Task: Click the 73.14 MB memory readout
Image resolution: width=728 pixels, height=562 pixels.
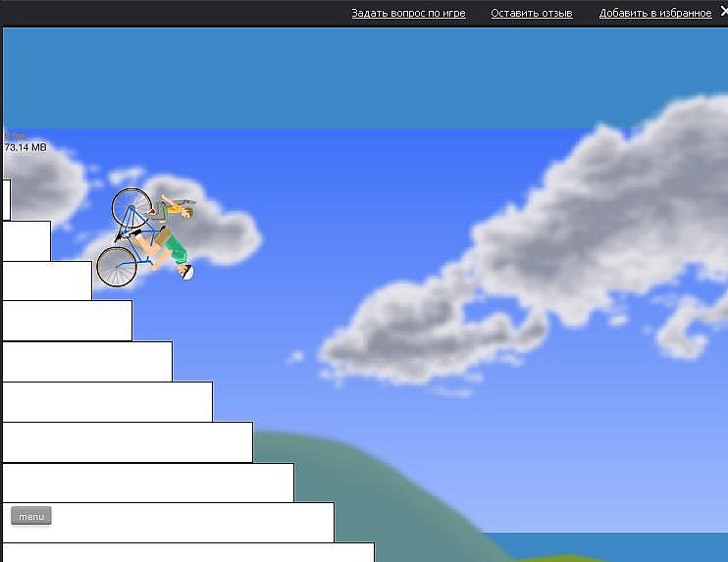Action: [x=26, y=147]
